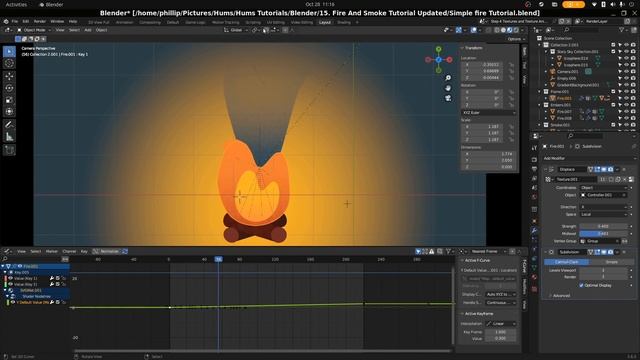Open the Render properties tab icon
The image size is (640, 360).
click(534, 160)
